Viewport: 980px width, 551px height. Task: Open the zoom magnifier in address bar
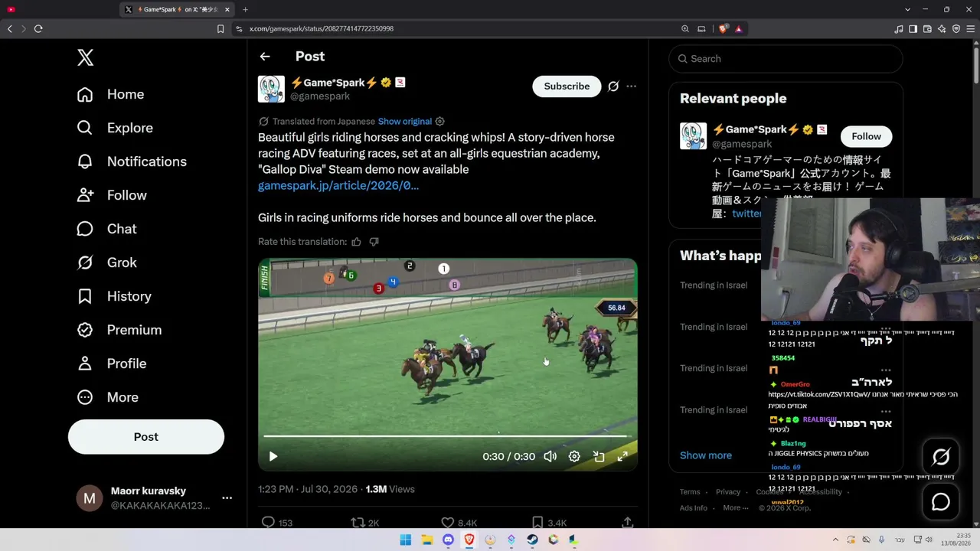tap(685, 28)
